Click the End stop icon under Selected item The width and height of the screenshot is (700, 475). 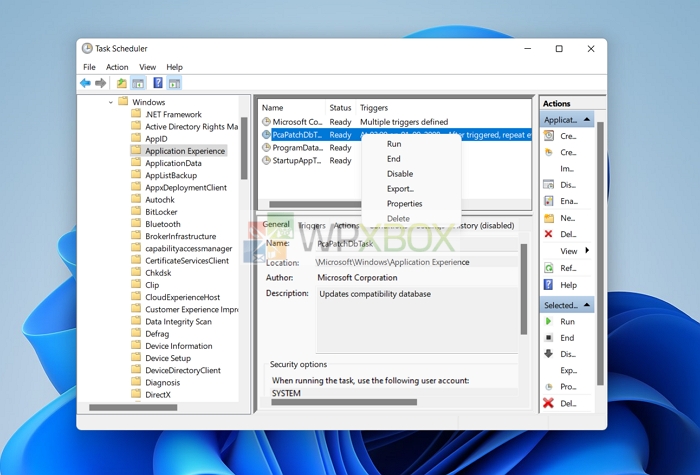549,338
